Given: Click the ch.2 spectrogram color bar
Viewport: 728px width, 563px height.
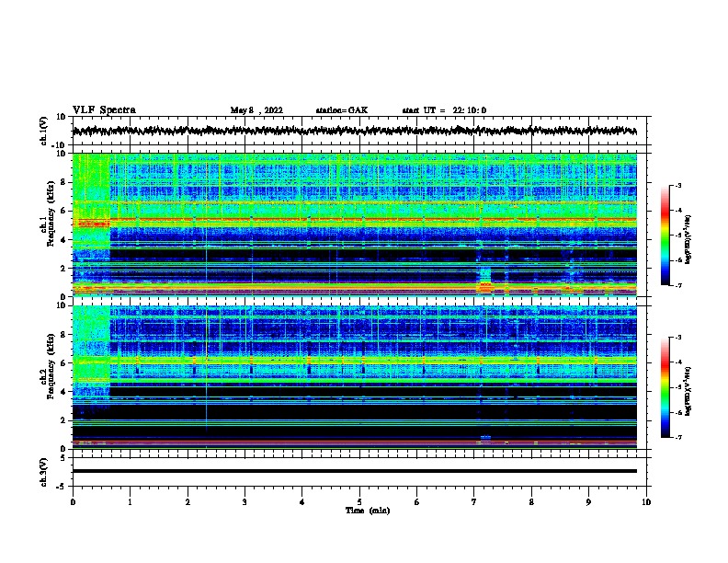Looking at the screenshot, I should click(665, 387).
